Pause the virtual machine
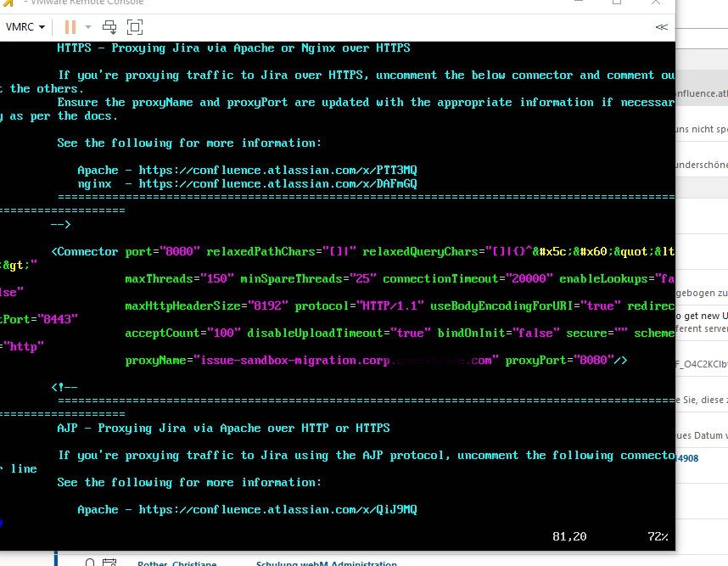The image size is (728, 566). coord(70,26)
